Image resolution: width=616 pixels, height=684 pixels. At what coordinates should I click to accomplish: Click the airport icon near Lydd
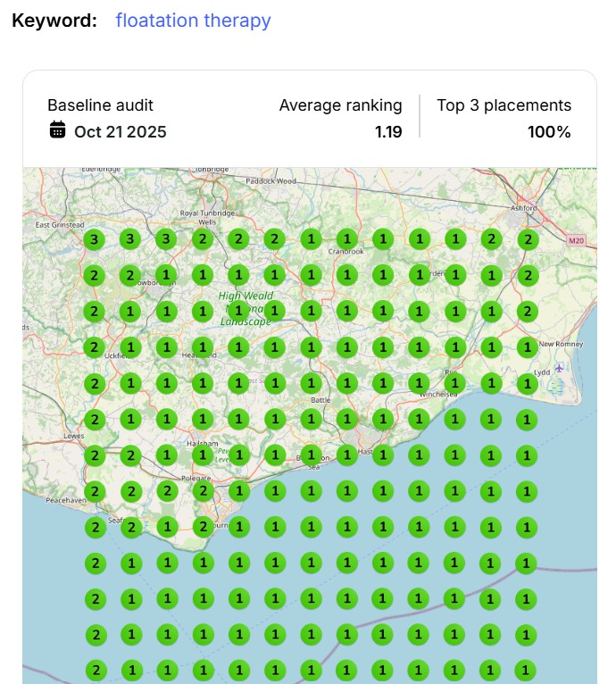tap(559, 368)
